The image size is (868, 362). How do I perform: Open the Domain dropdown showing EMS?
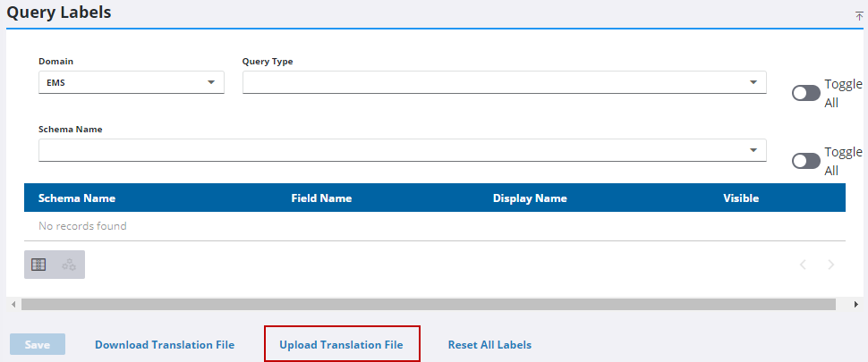(x=131, y=82)
